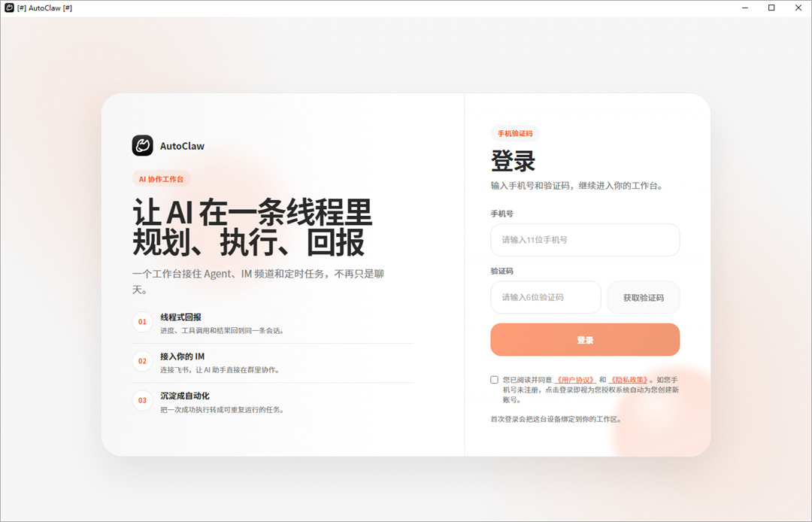
Task: Open the 《隐私政策》 link
Action: point(629,380)
